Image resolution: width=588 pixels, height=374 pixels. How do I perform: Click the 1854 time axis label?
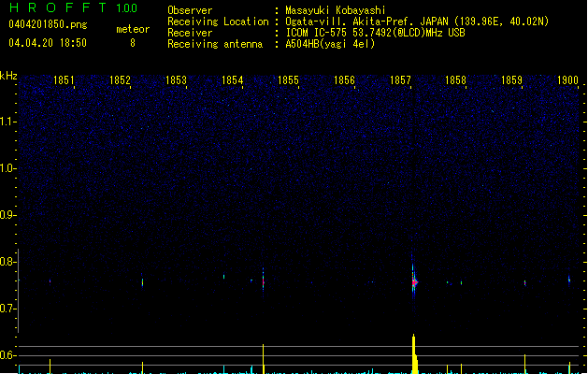(x=232, y=79)
